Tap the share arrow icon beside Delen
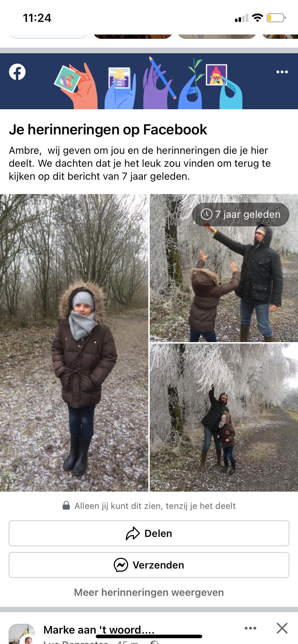 pos(133,533)
